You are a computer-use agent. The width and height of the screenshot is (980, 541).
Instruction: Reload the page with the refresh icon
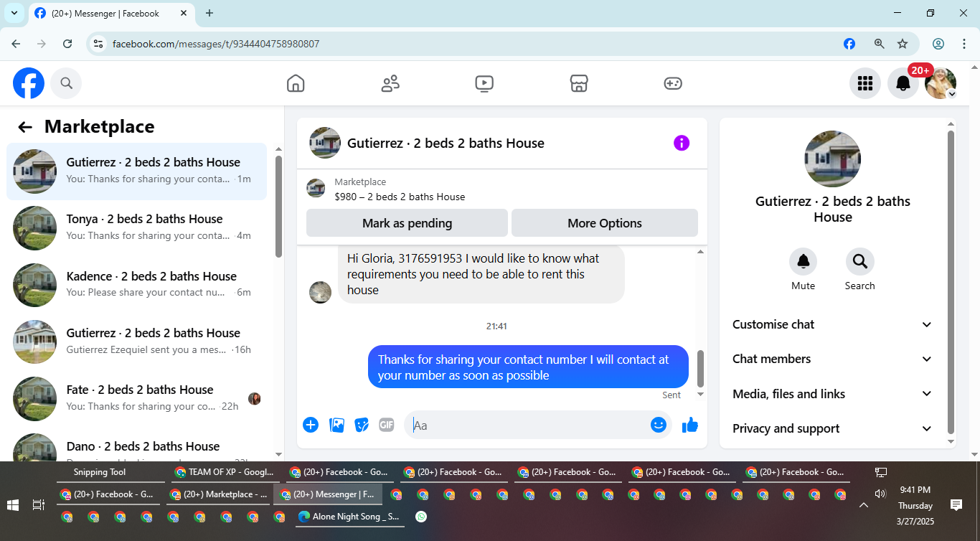[67, 44]
